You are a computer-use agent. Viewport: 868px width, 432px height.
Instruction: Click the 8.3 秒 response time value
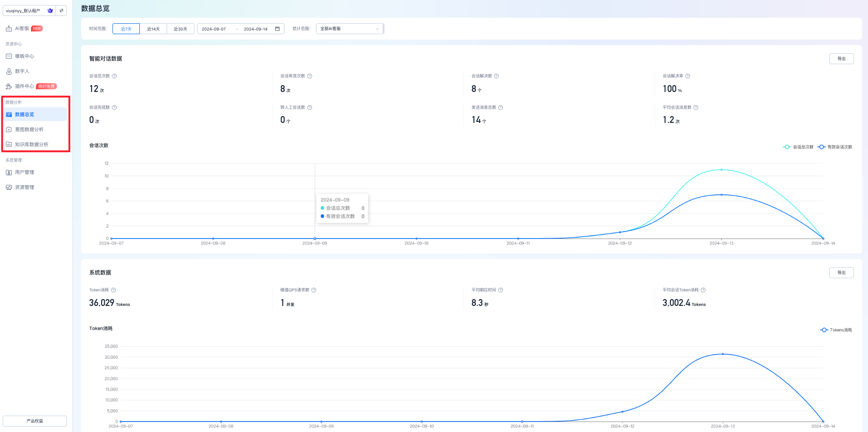(x=480, y=303)
